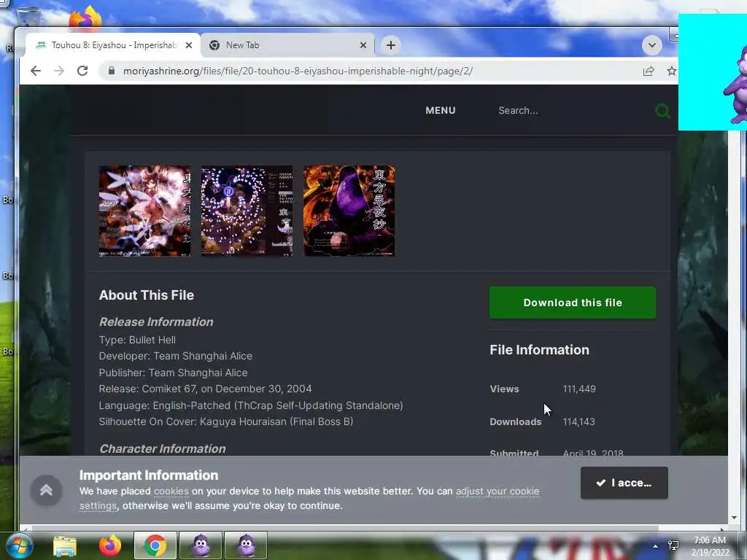Select the first purple gorilla taskbar icon
This screenshot has height=560, width=747.
[x=201, y=545]
